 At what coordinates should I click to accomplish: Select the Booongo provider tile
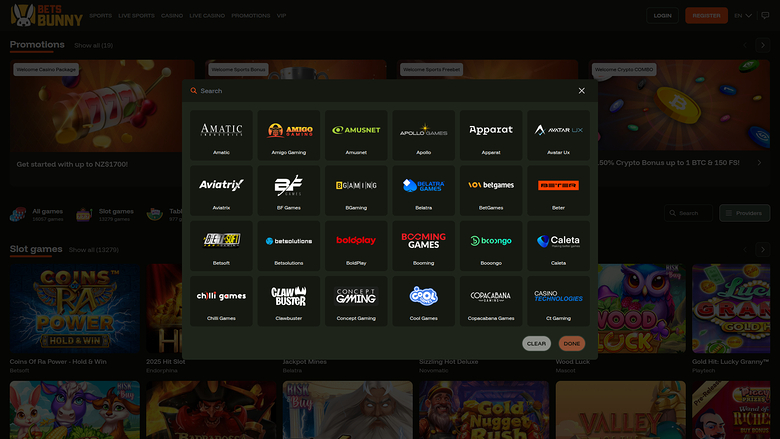[491, 246]
